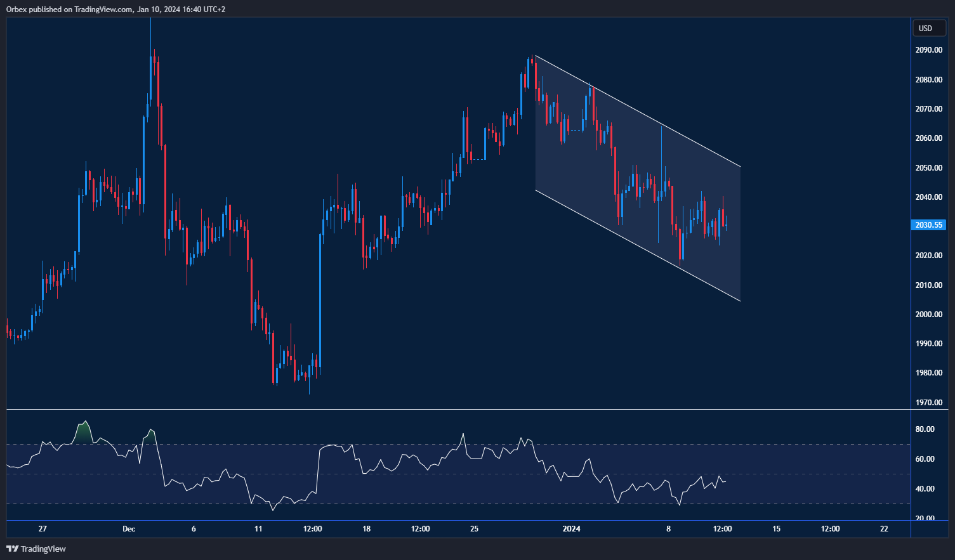
Task: Click the 2090.00 price scale label
Action: (928, 50)
